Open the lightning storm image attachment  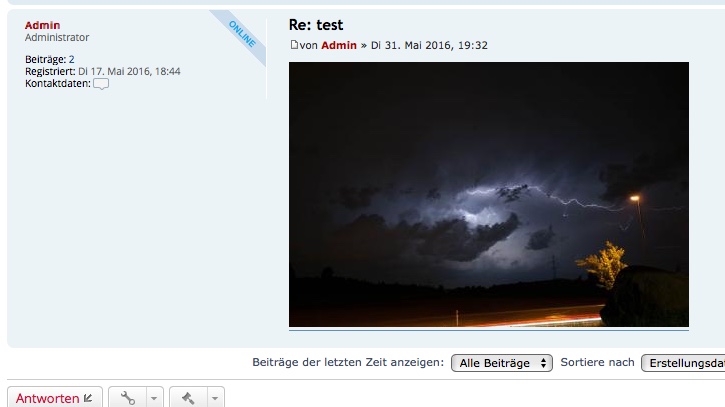click(489, 194)
